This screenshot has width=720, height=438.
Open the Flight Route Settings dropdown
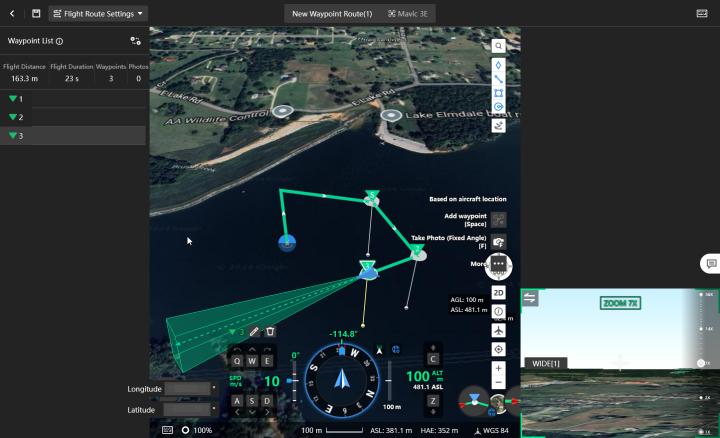tap(98, 14)
